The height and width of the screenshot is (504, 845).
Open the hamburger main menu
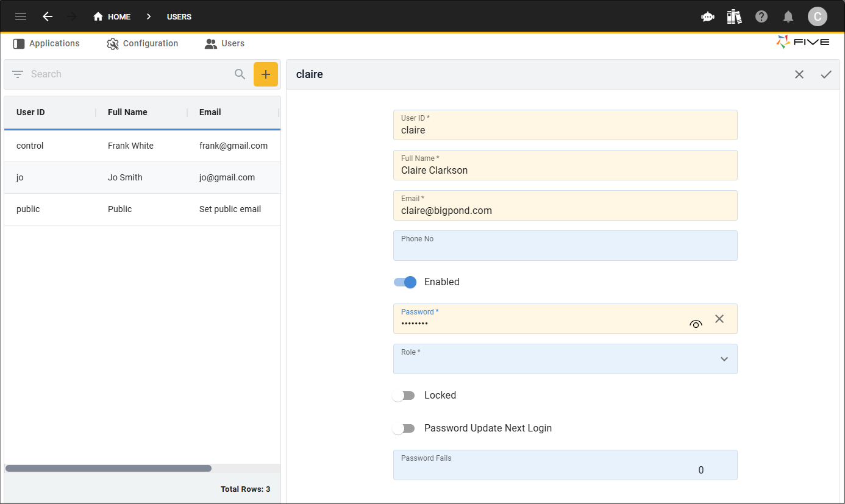21,16
